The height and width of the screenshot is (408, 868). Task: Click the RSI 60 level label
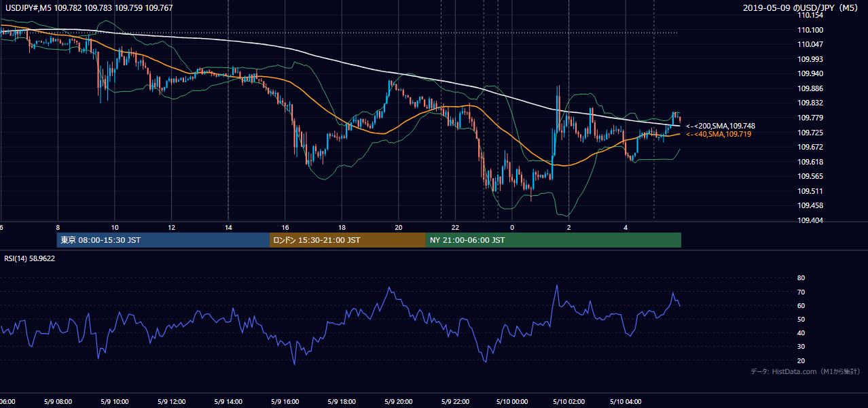point(801,305)
